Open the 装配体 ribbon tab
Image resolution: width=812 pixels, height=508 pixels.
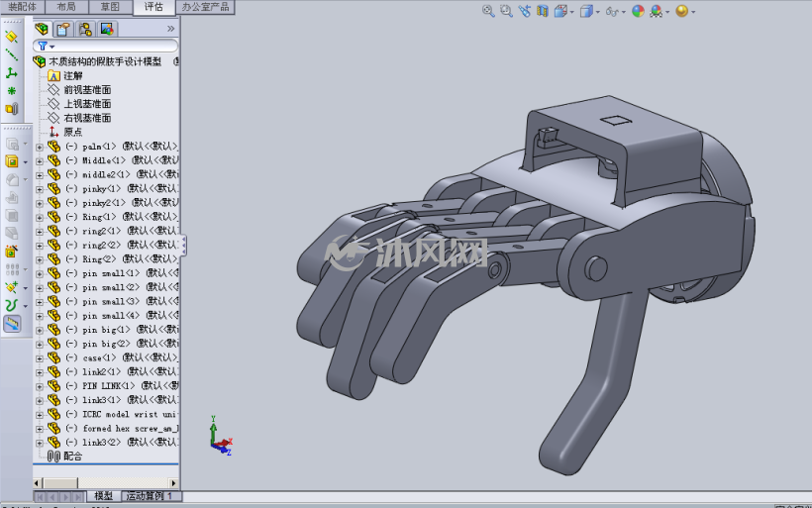(22, 7)
